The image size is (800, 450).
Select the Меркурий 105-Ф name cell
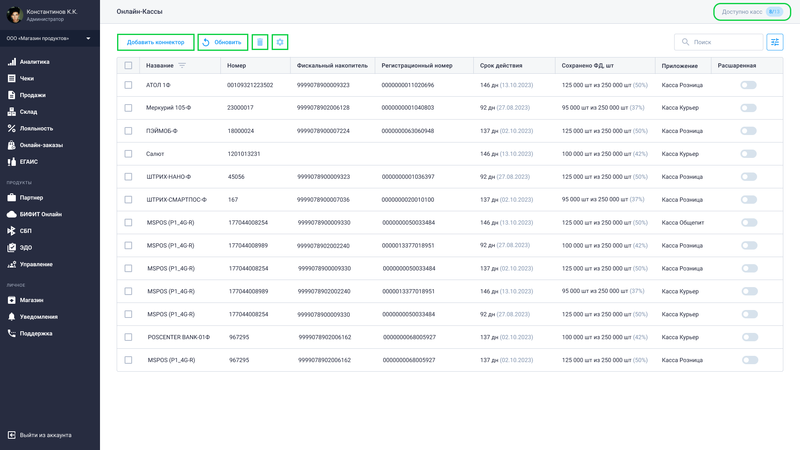[168, 108]
